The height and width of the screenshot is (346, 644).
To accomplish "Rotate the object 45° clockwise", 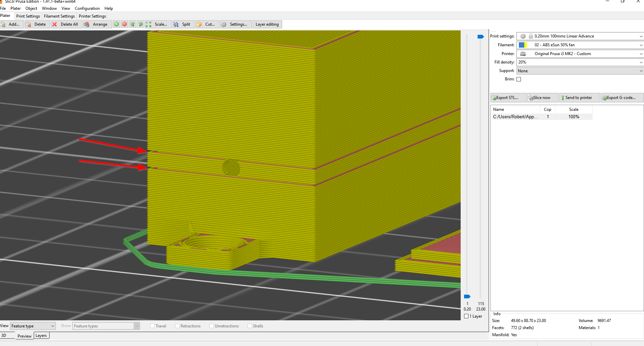I will [x=141, y=24].
